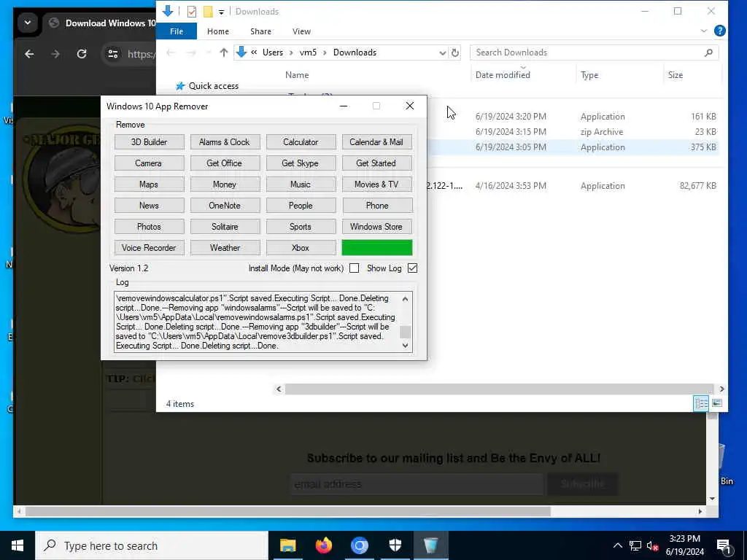Open browser tab search dropdown
The height and width of the screenshot is (560, 747).
[x=28, y=23]
